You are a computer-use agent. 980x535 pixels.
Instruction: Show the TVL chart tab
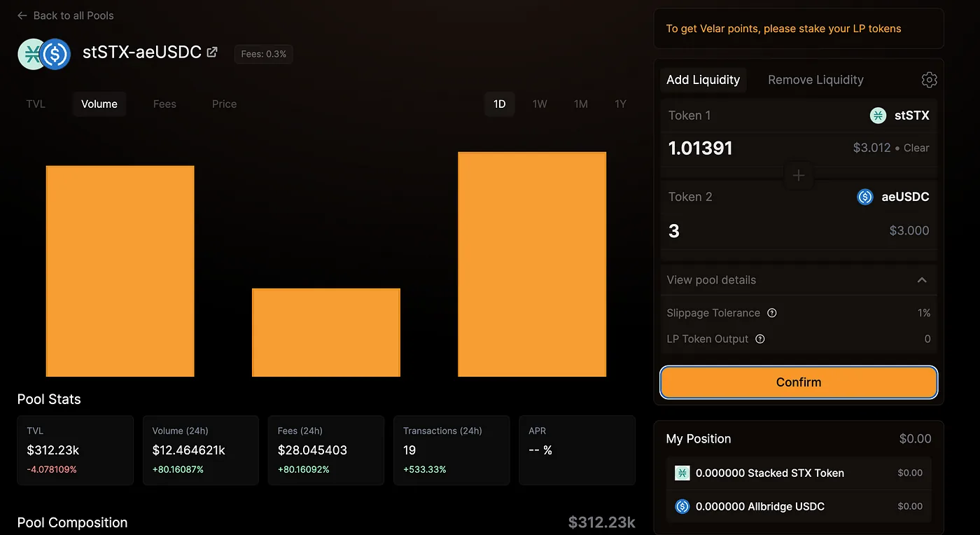[x=36, y=104]
